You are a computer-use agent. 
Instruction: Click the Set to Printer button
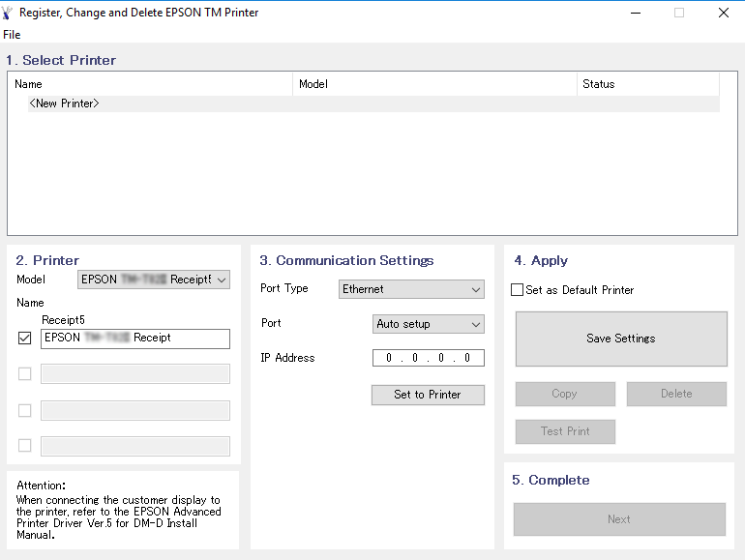point(428,395)
